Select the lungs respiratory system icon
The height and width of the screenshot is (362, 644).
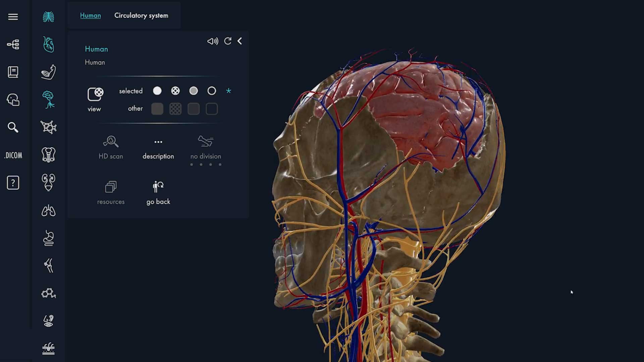coord(49,210)
